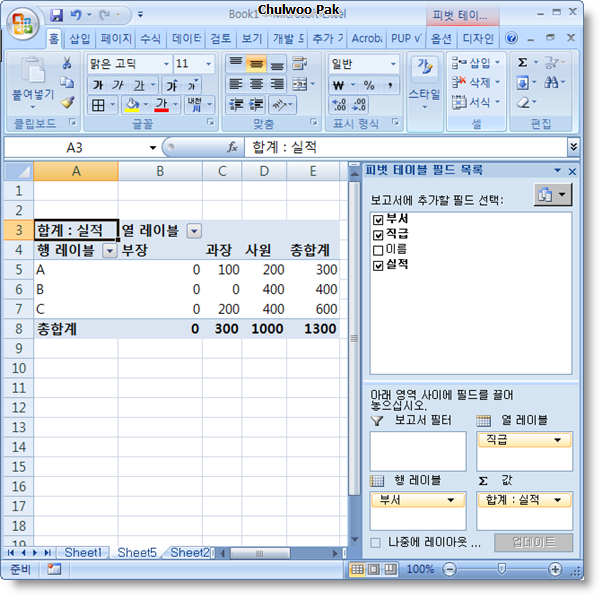Undo the last action
This screenshot has height=596, width=600.
tap(76, 15)
